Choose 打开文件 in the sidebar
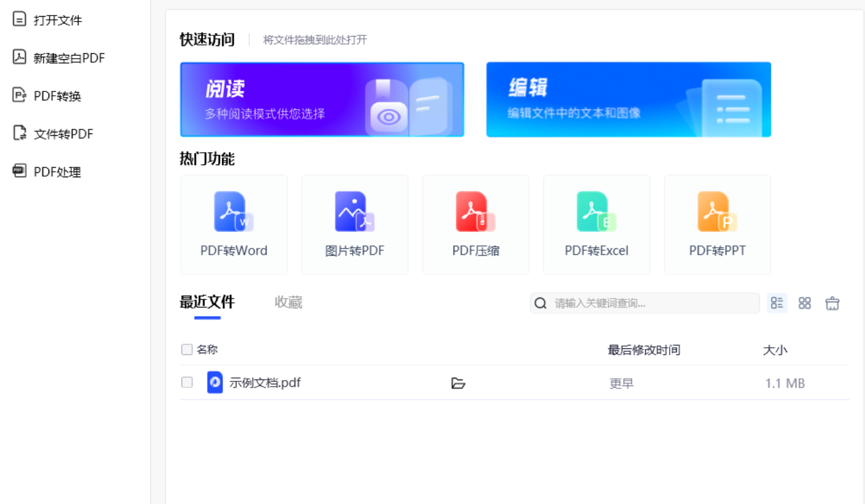Screen dimensions: 865x504 [x=48, y=20]
